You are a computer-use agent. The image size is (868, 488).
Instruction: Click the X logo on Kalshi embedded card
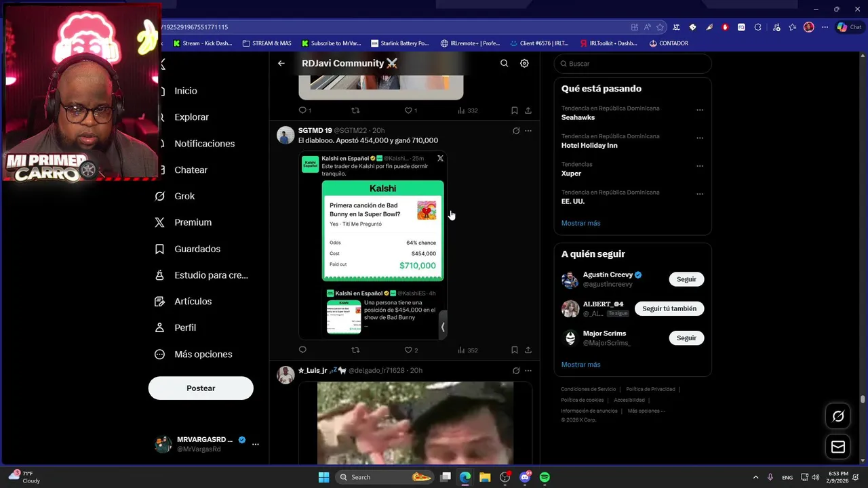(x=440, y=159)
